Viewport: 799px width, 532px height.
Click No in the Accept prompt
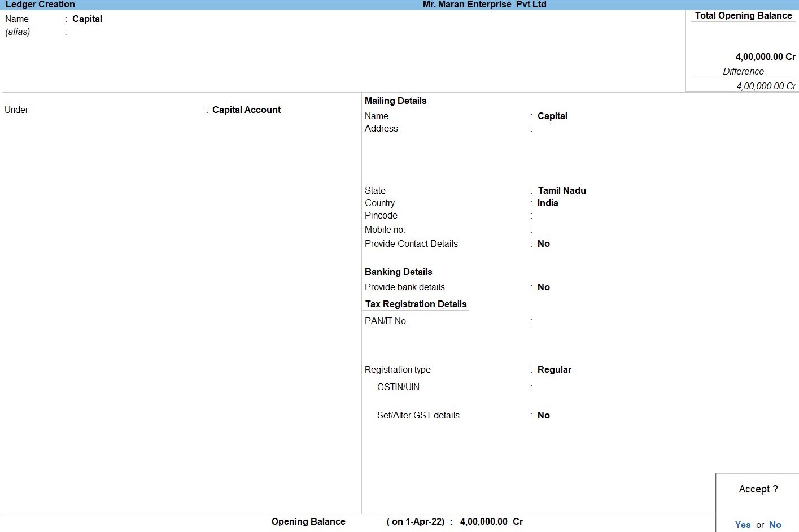775,525
